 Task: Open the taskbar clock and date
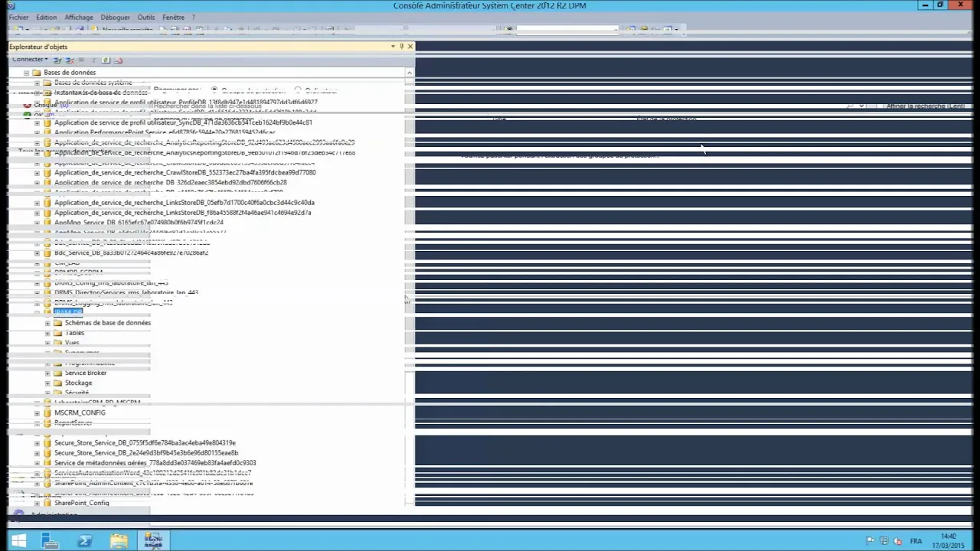(948, 540)
